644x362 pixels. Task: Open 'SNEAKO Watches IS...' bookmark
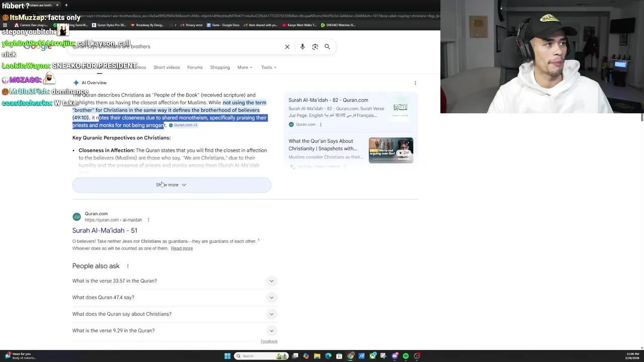(338, 25)
